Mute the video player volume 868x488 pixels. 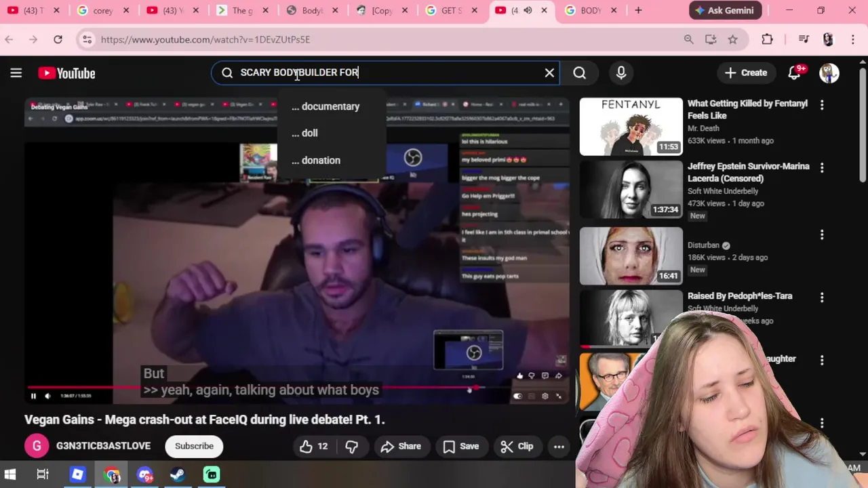(x=47, y=396)
